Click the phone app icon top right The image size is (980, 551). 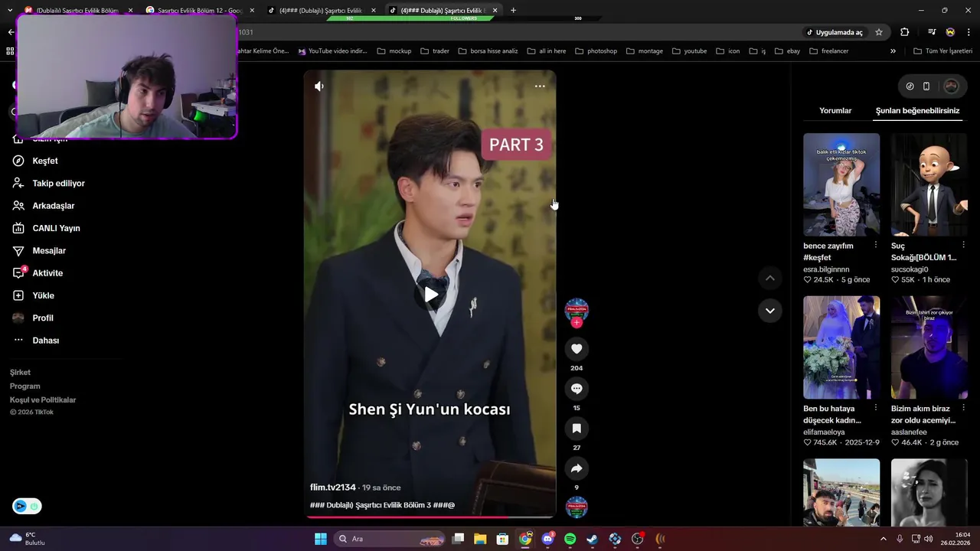click(x=926, y=86)
